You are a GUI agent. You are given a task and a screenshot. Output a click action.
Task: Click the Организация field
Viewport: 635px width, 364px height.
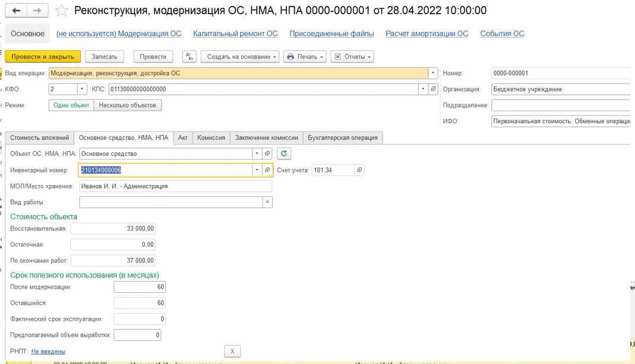[x=561, y=89]
